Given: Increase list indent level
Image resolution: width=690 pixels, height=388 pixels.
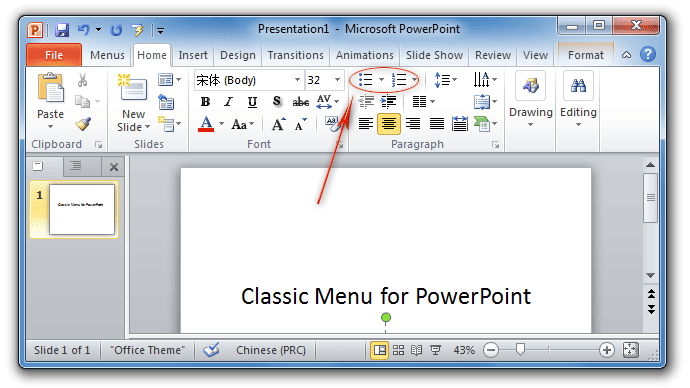Looking at the screenshot, I should [x=388, y=102].
